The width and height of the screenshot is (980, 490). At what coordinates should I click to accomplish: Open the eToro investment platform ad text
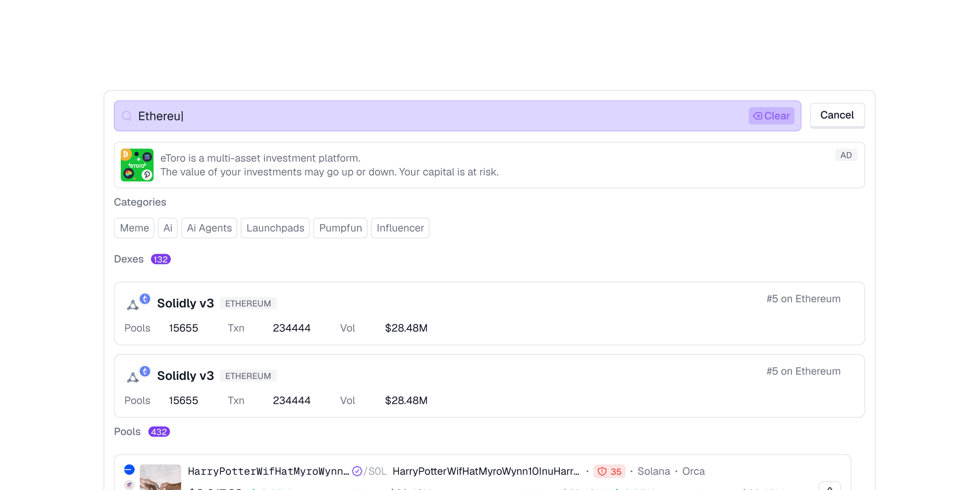(330, 165)
